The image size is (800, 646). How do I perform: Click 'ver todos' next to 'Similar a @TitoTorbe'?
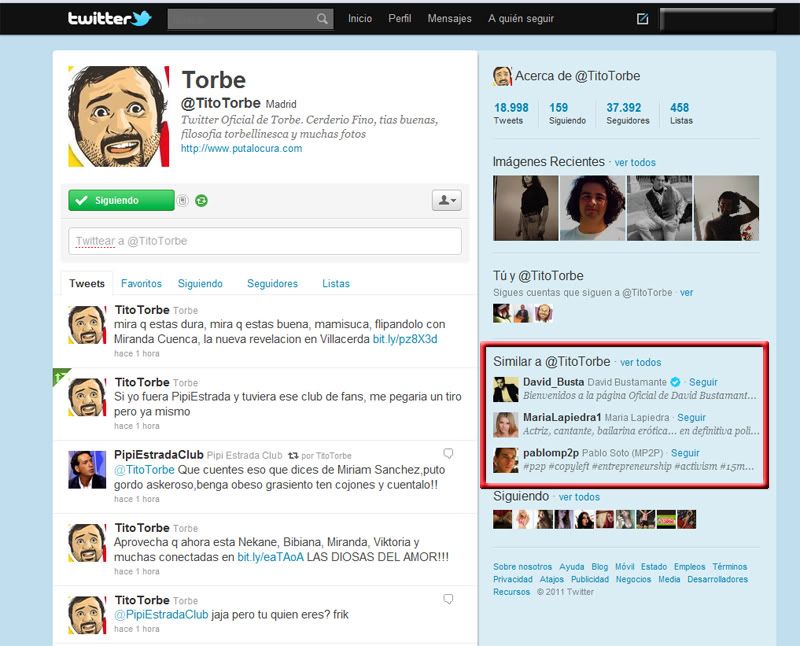pyautogui.click(x=641, y=362)
